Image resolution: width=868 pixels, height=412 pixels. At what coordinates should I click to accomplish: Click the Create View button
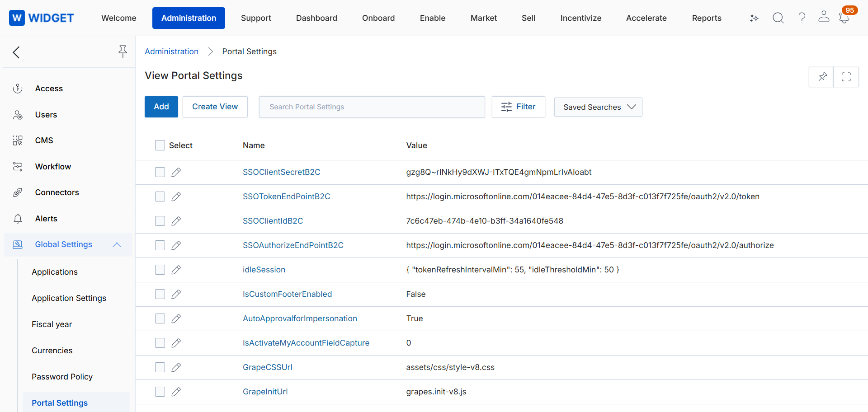click(215, 107)
